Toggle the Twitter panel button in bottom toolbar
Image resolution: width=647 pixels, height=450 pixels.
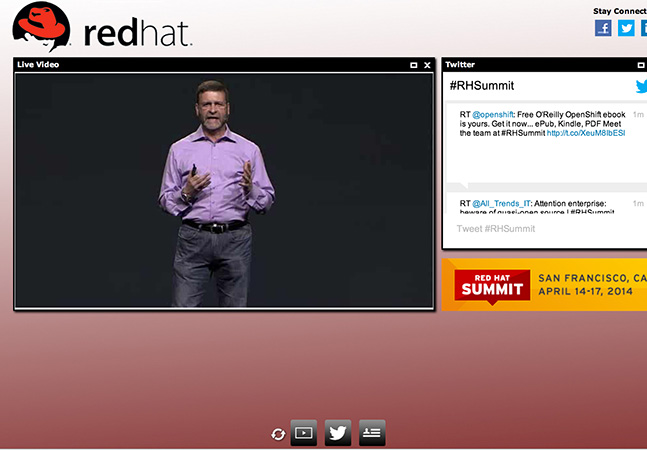coord(338,433)
